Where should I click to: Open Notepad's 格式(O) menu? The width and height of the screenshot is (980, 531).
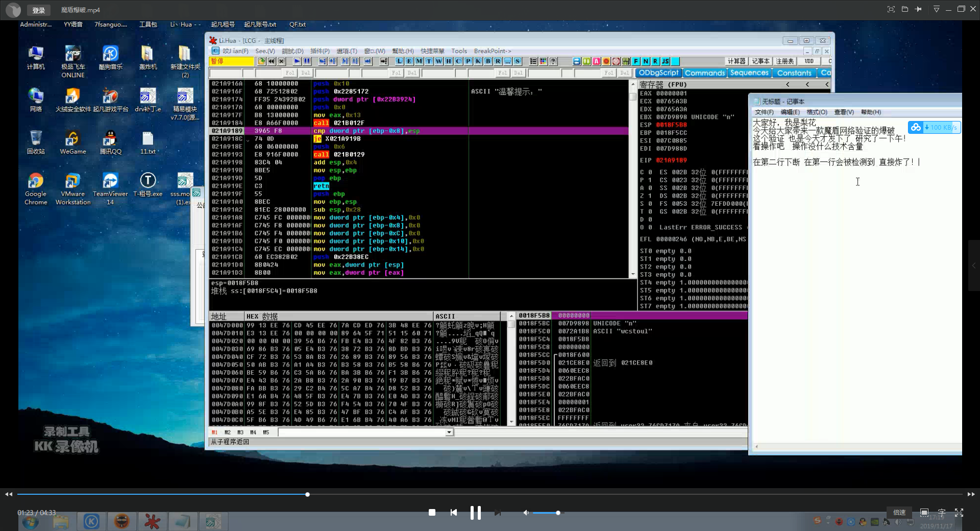(x=817, y=112)
